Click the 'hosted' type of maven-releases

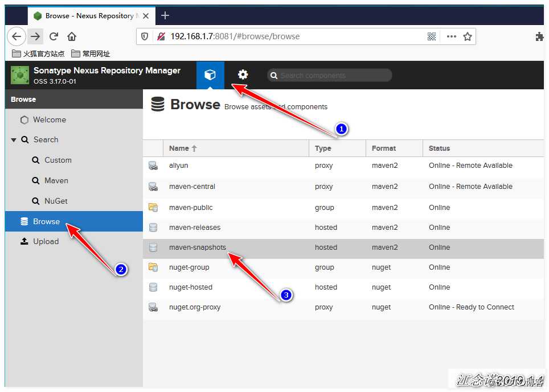(x=326, y=228)
